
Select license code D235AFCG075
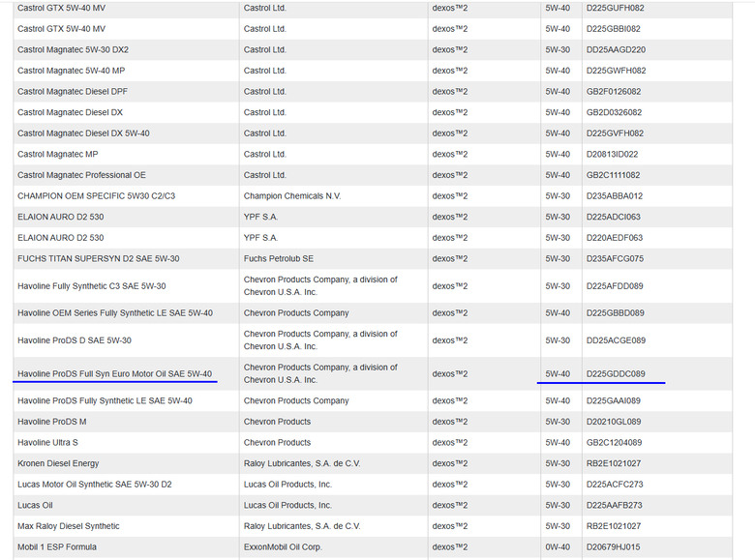click(615, 259)
